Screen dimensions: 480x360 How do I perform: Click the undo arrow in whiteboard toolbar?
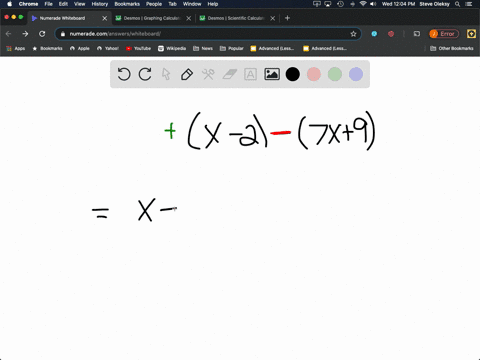click(x=124, y=74)
